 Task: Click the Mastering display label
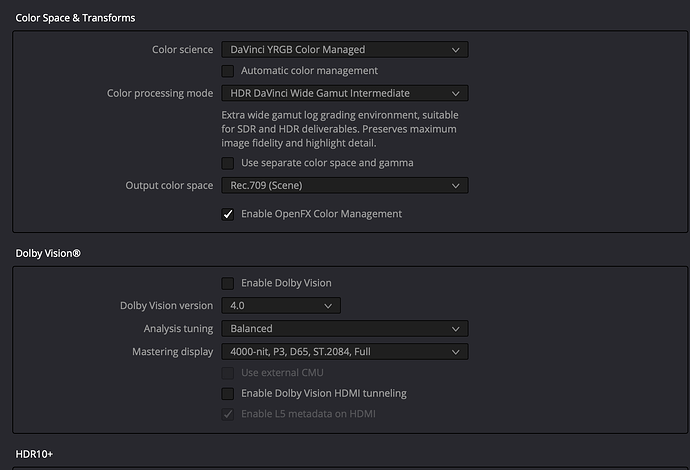pos(172,352)
